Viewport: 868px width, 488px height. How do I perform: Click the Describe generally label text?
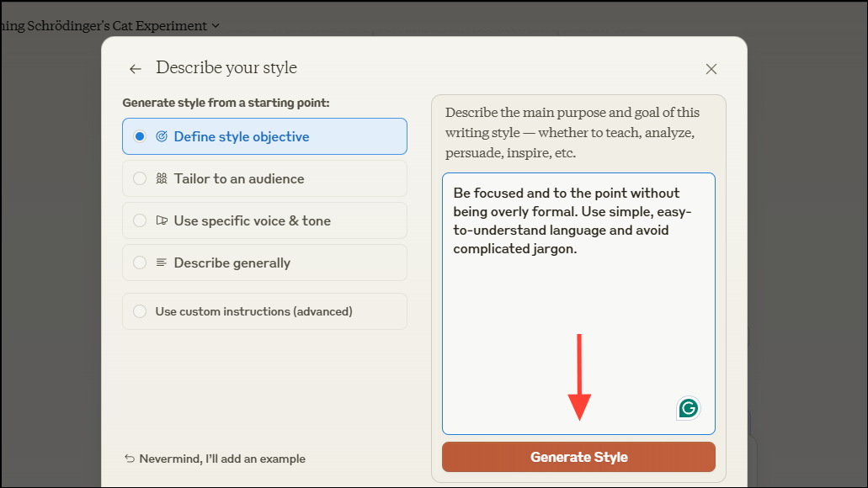[232, 263]
